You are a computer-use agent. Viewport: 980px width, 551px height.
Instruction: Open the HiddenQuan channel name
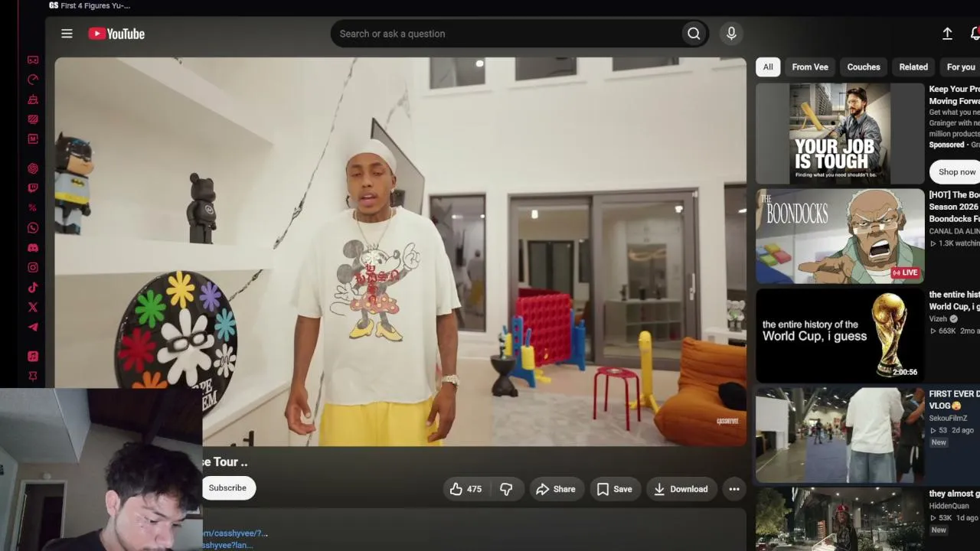(x=949, y=506)
